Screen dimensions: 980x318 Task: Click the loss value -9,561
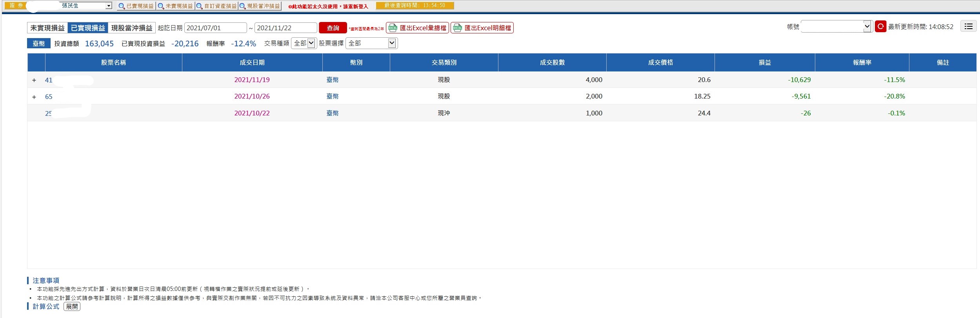pos(801,96)
